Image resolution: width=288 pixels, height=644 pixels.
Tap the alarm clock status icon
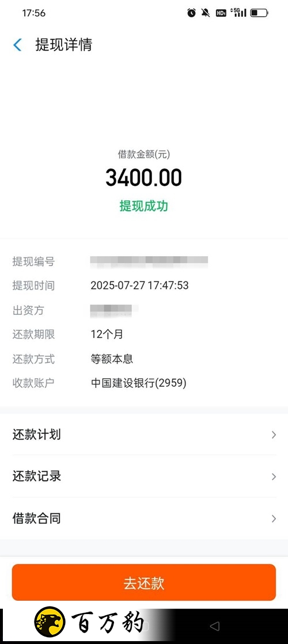[x=191, y=13]
